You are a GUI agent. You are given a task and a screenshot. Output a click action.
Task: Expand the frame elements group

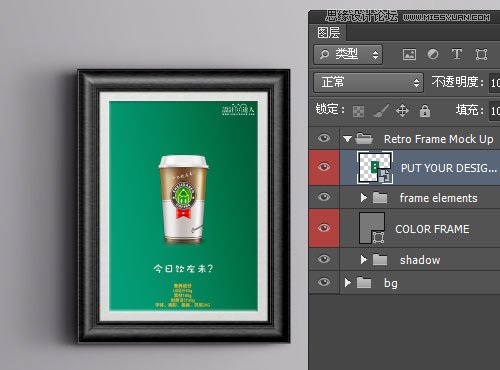[x=364, y=198]
